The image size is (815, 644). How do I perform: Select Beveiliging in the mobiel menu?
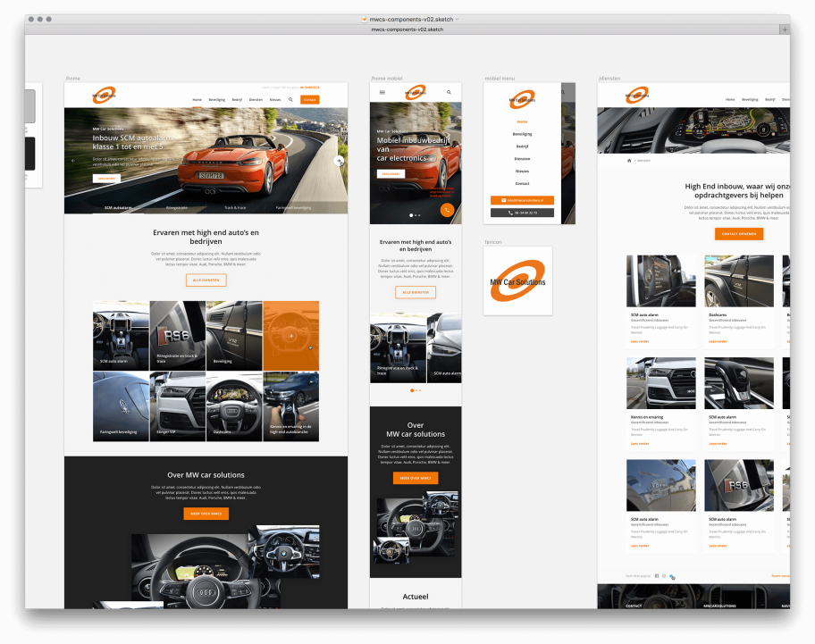[523, 134]
